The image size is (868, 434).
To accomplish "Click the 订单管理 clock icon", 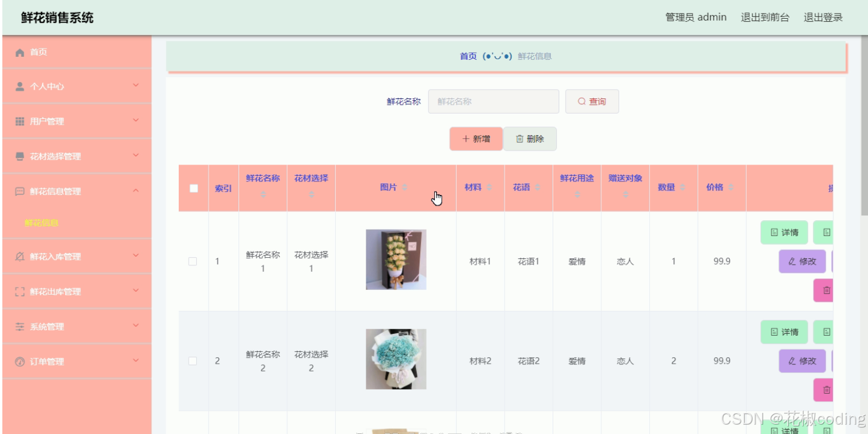I will [x=19, y=361].
